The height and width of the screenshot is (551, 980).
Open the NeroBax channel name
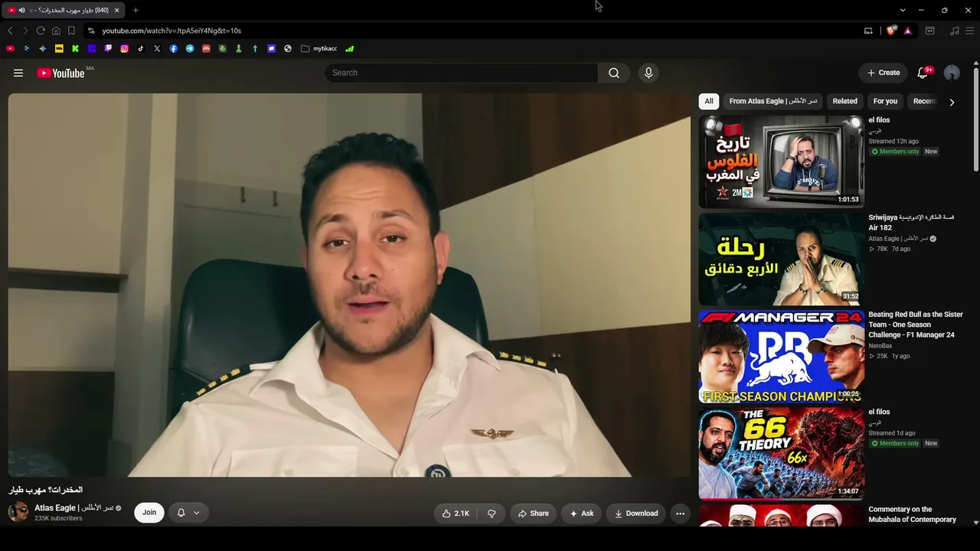coord(880,346)
